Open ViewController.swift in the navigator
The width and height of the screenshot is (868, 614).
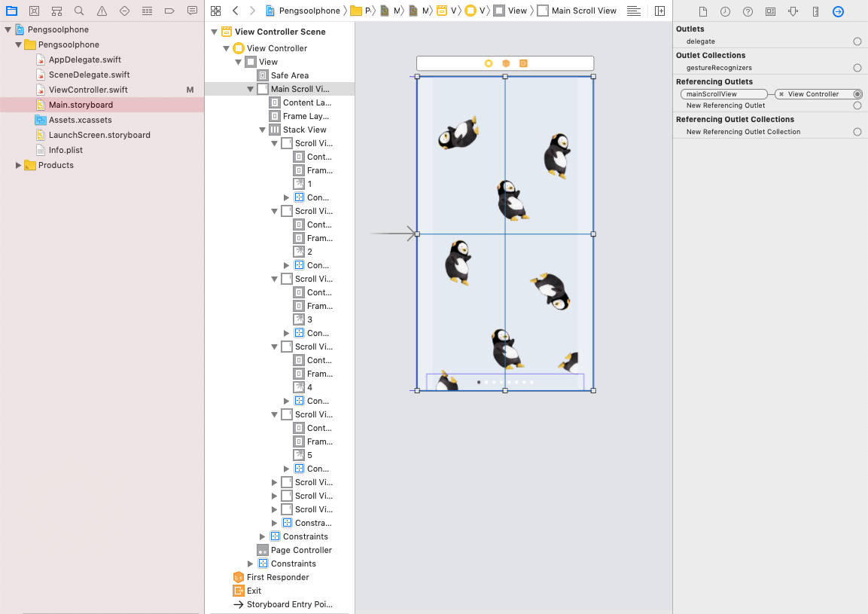click(88, 90)
